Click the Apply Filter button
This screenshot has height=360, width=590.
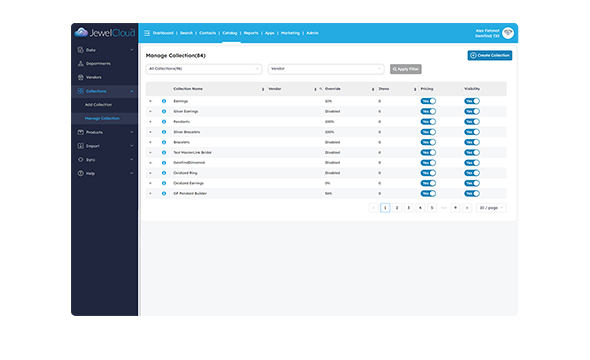[x=406, y=69]
